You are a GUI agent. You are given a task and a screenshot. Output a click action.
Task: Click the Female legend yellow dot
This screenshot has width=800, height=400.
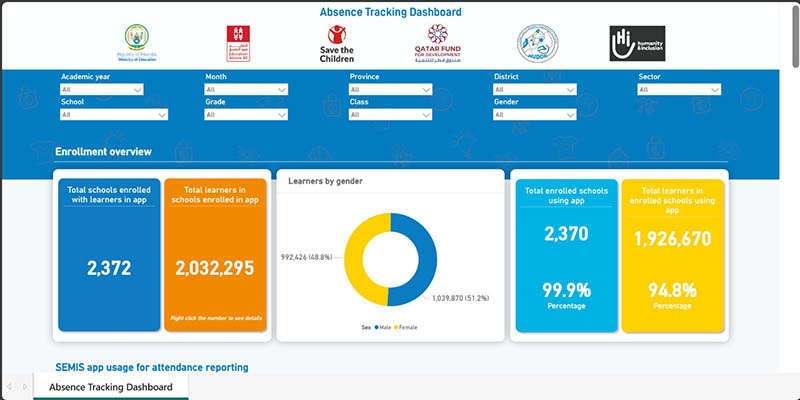[396, 328]
